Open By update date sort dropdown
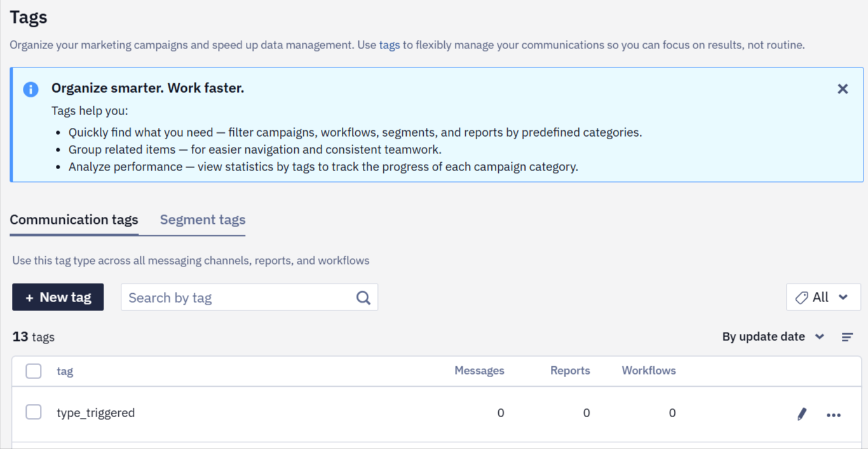868x449 pixels. pyautogui.click(x=773, y=336)
